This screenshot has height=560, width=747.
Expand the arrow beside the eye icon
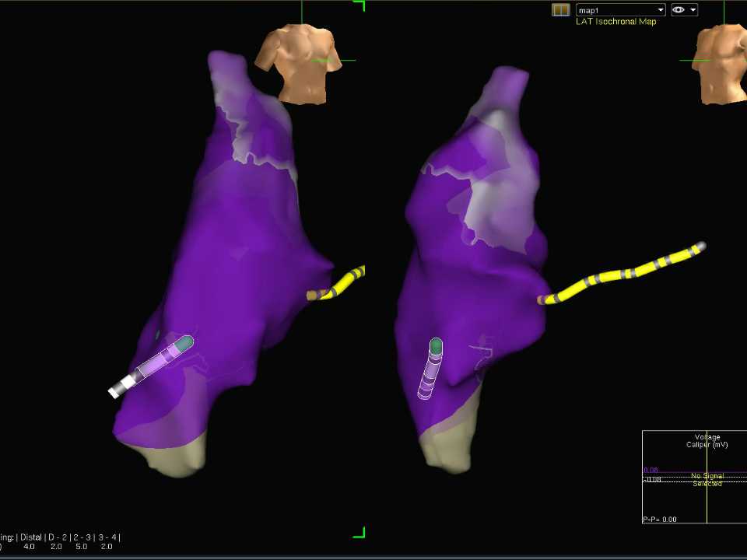(x=693, y=10)
